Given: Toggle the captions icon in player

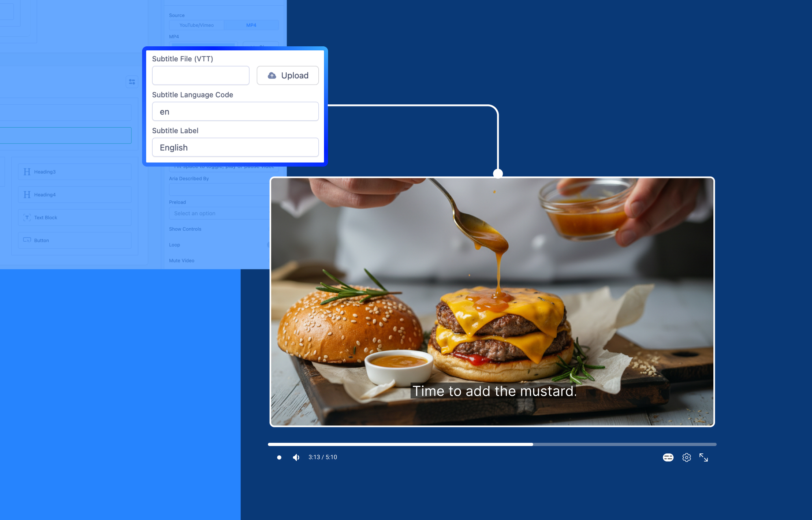Looking at the screenshot, I should pyautogui.click(x=668, y=457).
